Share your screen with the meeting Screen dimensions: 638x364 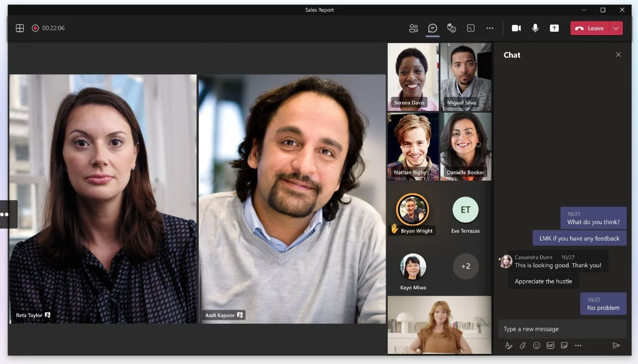click(x=554, y=28)
